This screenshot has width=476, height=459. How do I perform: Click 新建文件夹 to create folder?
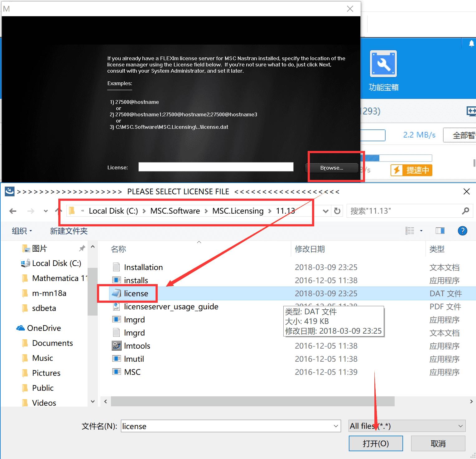pyautogui.click(x=69, y=231)
